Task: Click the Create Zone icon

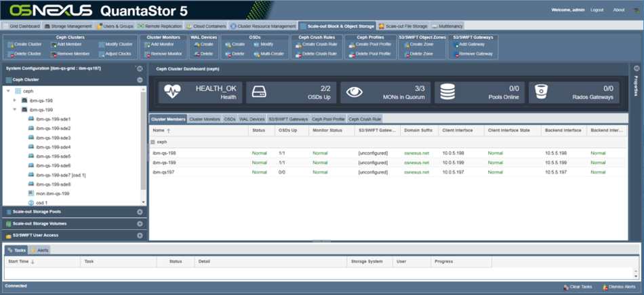Action: (x=407, y=44)
